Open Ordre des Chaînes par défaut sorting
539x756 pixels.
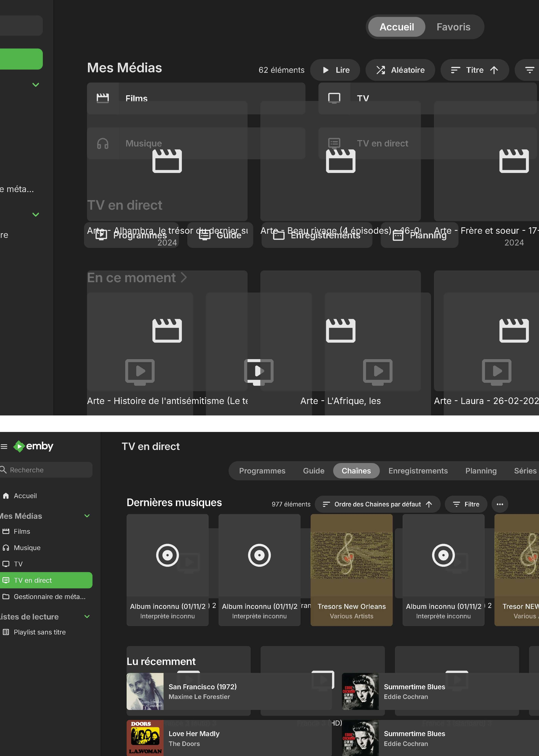click(x=377, y=504)
